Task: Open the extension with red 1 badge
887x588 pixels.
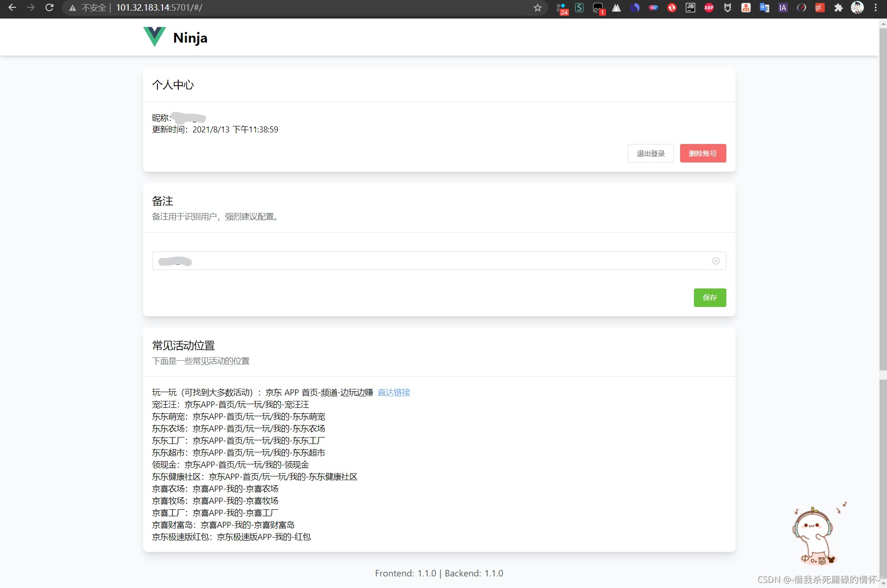Action: tap(599, 8)
